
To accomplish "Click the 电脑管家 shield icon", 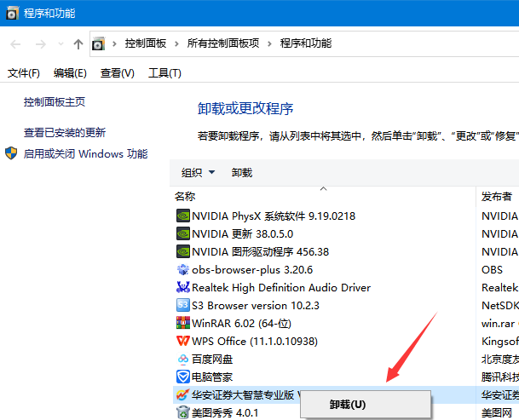I will tap(182, 377).
